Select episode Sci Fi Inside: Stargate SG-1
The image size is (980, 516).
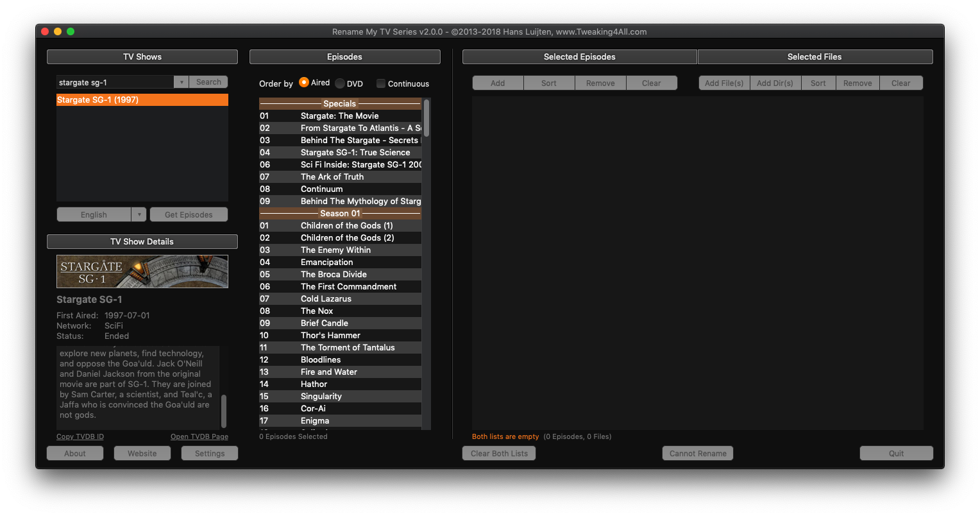point(340,164)
